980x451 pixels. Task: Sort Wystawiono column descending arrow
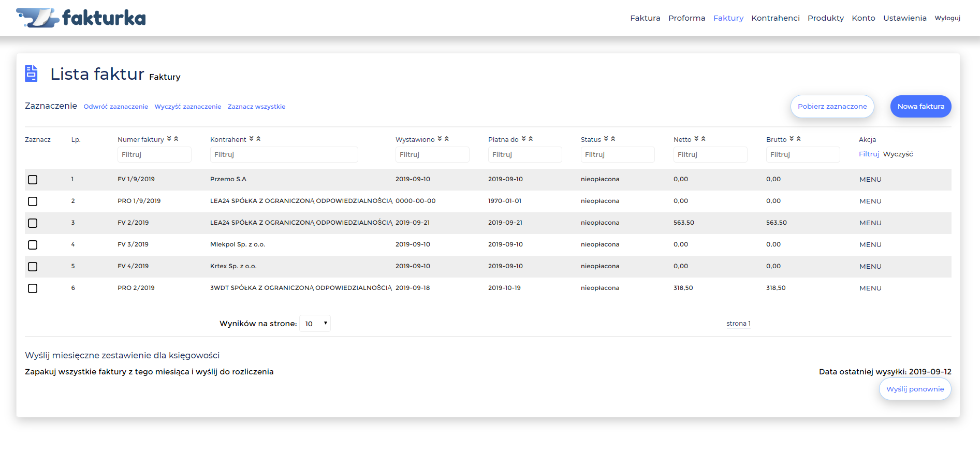tap(440, 139)
